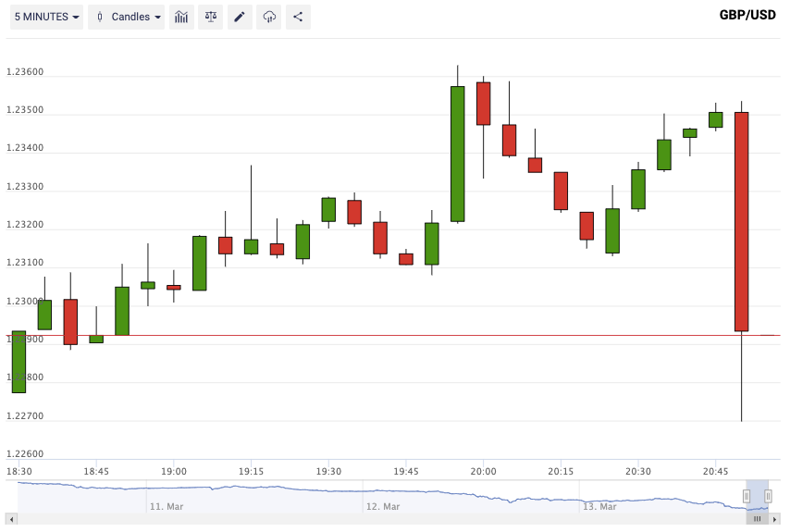Click the candle with long wick at 19:15
Image resolution: width=790 pixels, height=532 pixels.
[x=251, y=246]
